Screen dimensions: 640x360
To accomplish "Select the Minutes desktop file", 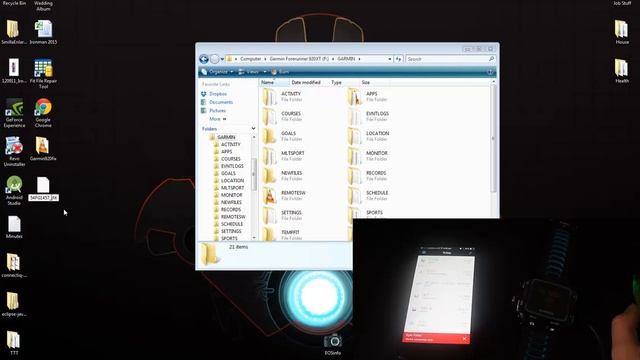I will click(14, 227).
